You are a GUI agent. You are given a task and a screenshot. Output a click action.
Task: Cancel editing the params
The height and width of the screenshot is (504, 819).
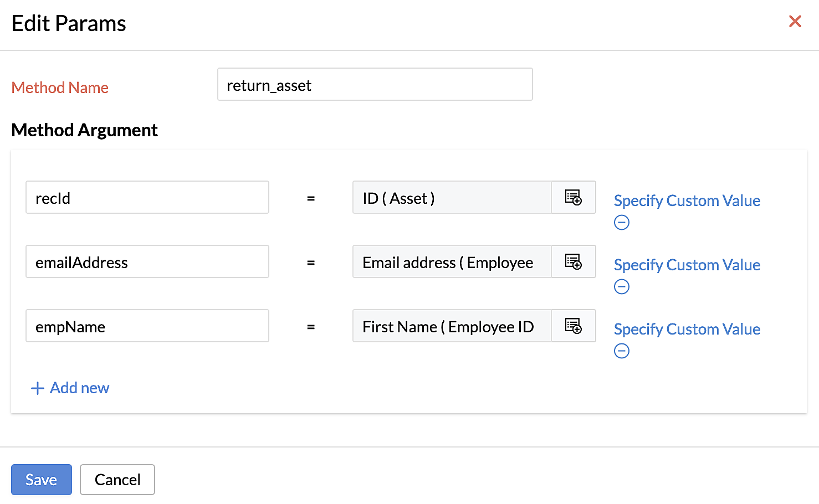coord(117,479)
